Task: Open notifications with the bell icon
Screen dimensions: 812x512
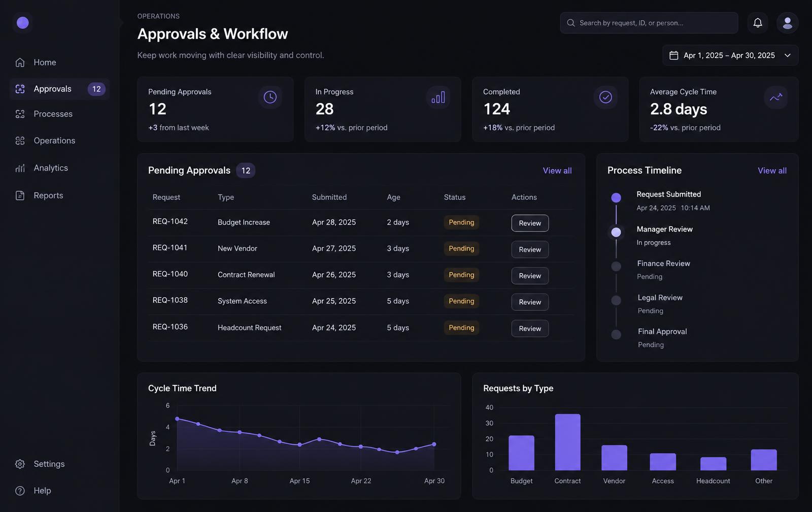Action: click(x=758, y=23)
